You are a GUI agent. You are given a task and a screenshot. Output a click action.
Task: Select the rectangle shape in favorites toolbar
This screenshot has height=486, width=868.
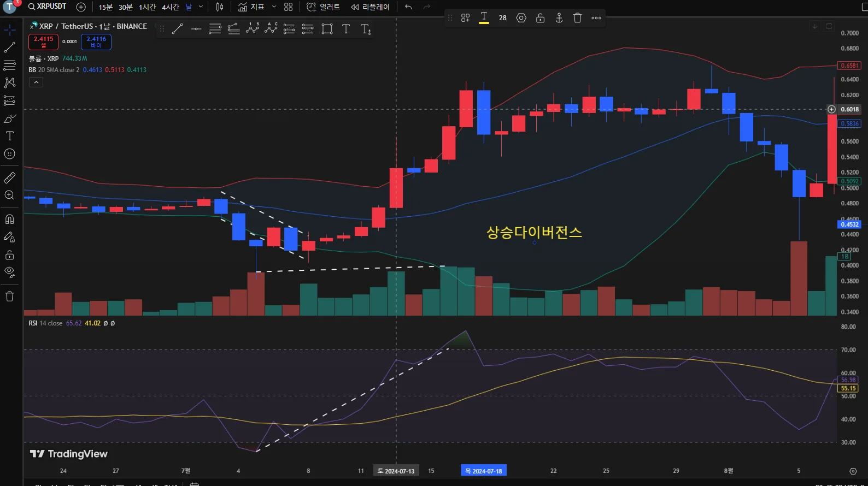click(327, 29)
